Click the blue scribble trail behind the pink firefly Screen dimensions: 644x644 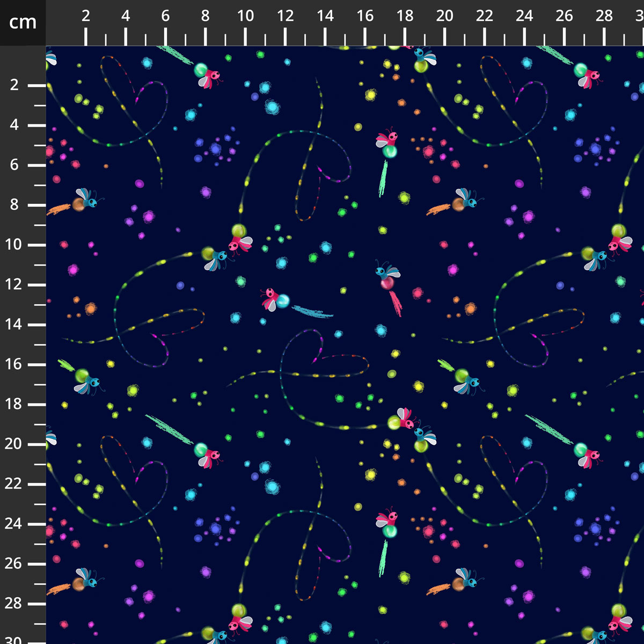point(312,311)
